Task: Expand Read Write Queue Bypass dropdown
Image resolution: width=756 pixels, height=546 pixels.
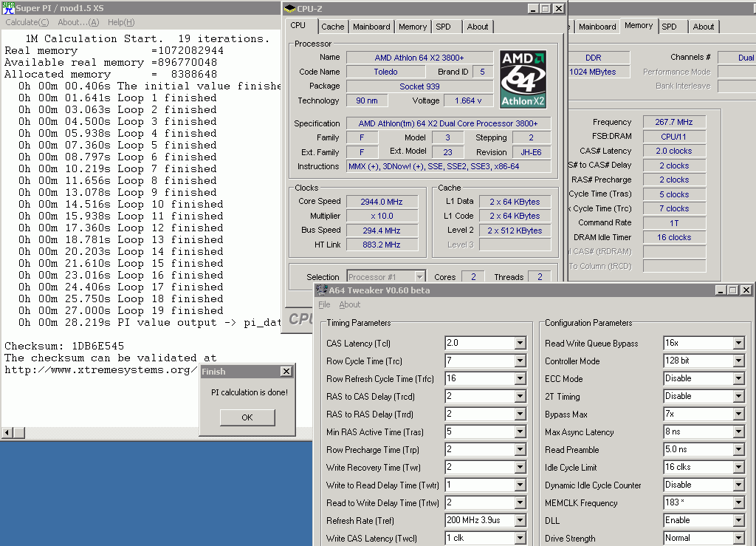Action: click(x=738, y=343)
